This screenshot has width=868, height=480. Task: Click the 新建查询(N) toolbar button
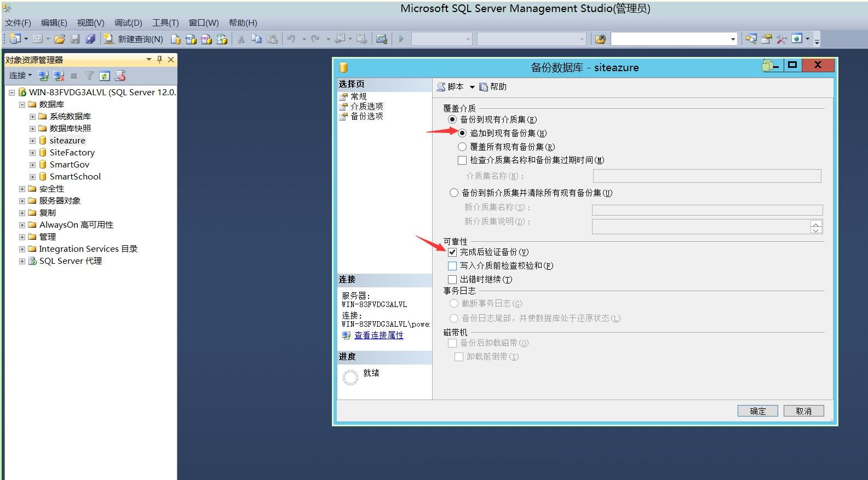(x=134, y=39)
